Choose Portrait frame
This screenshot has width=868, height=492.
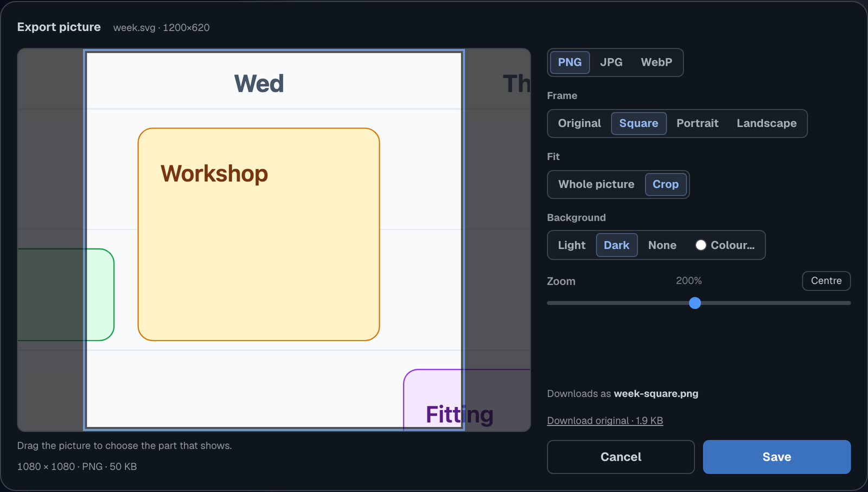click(x=697, y=124)
